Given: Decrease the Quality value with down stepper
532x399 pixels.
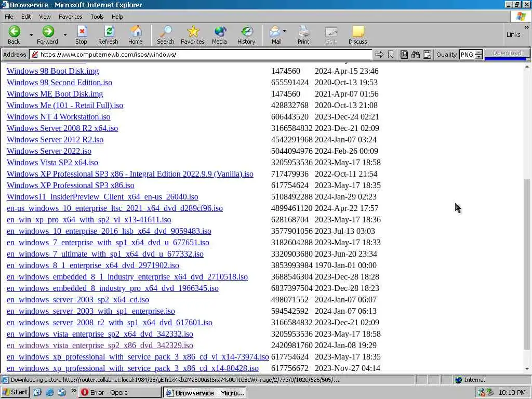Looking at the screenshot, I should pyautogui.click(x=478, y=57).
